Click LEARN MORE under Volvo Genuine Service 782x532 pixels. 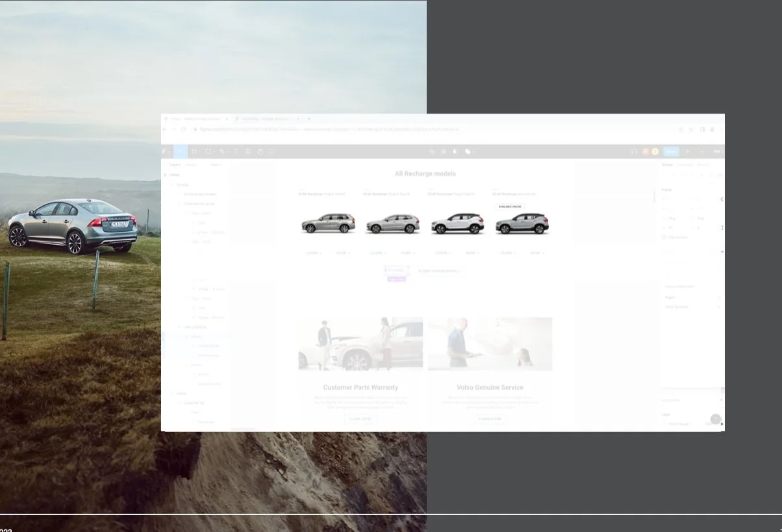(490, 419)
